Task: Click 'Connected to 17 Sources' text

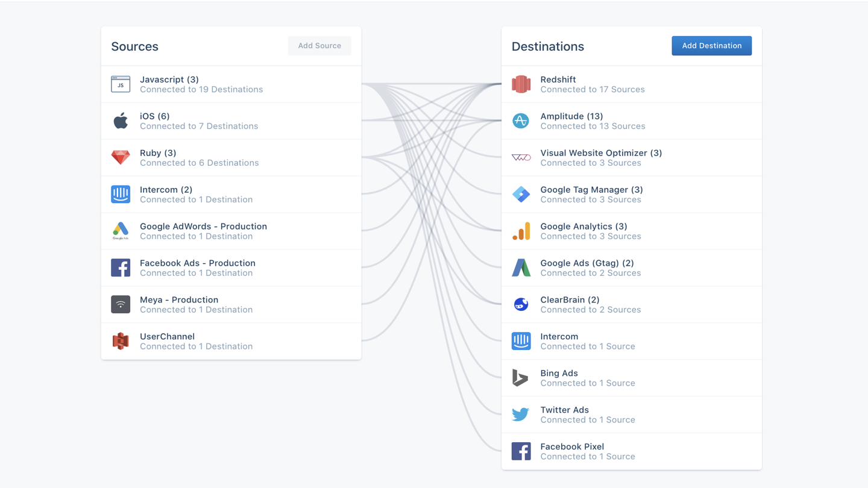Action: (593, 90)
